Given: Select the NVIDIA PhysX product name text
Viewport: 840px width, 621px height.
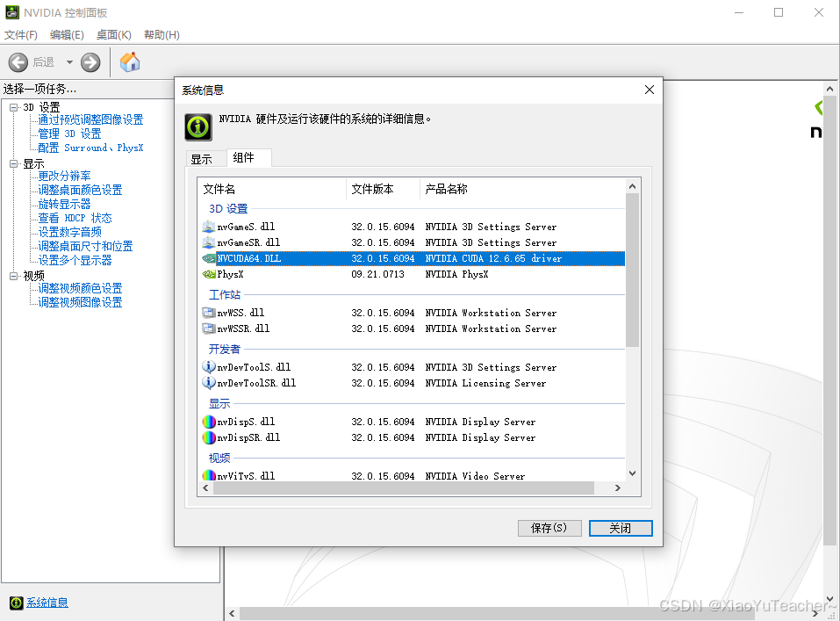Looking at the screenshot, I should pyautogui.click(x=456, y=274).
